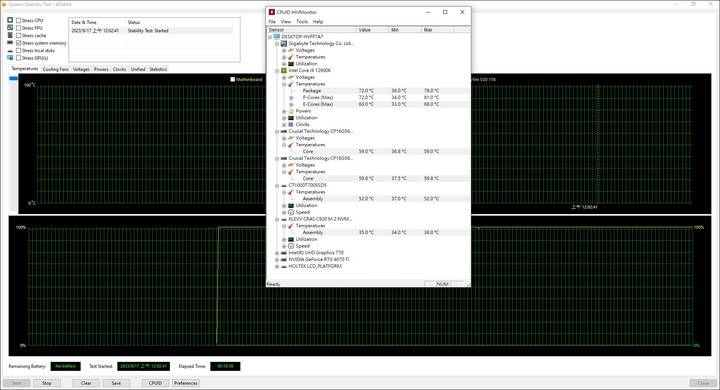Switch to the Powers tab in AIDA64
Viewport: 720px width, 390px height.
(x=101, y=69)
